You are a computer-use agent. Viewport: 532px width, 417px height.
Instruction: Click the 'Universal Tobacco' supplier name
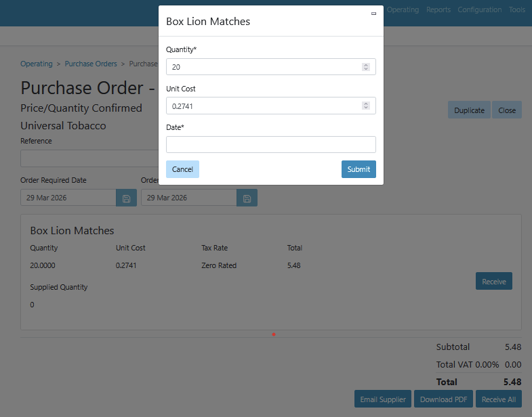click(63, 125)
